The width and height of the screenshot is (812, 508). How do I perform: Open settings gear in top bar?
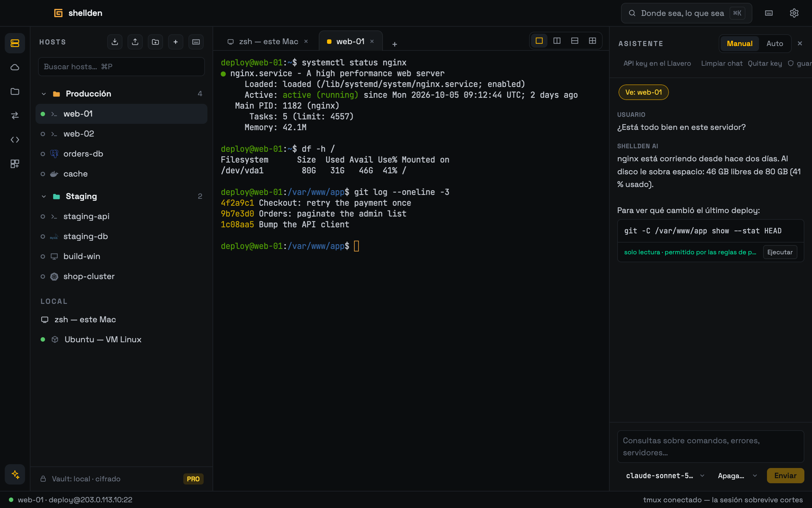pyautogui.click(x=794, y=13)
